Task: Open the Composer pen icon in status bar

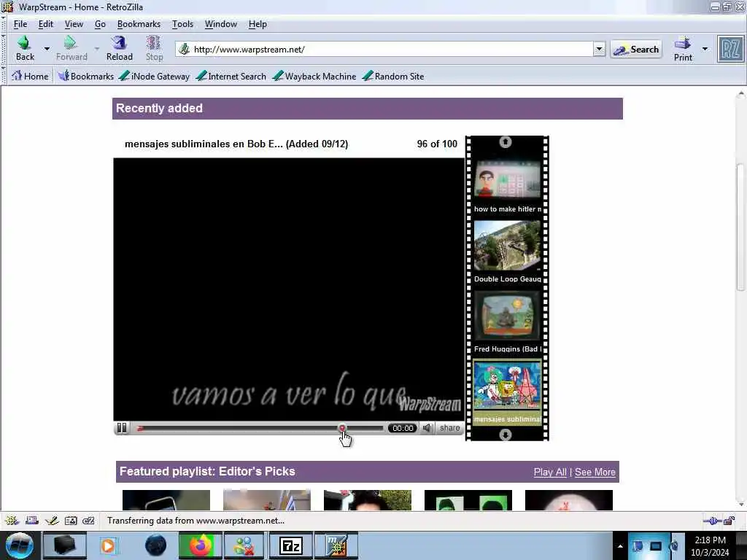Action: point(52,521)
